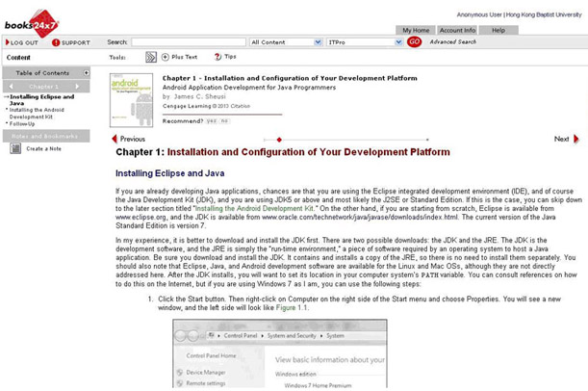
Task: Decline recommending the book with no
Action: [x=224, y=121]
